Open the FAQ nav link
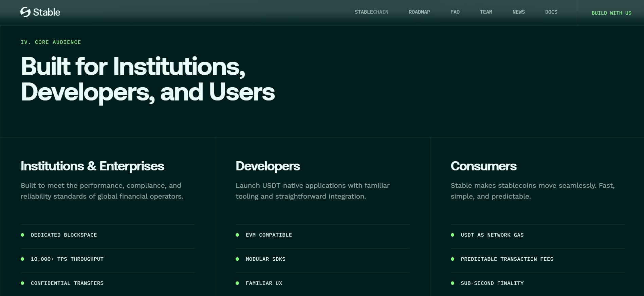The width and height of the screenshot is (644, 296). click(x=455, y=12)
